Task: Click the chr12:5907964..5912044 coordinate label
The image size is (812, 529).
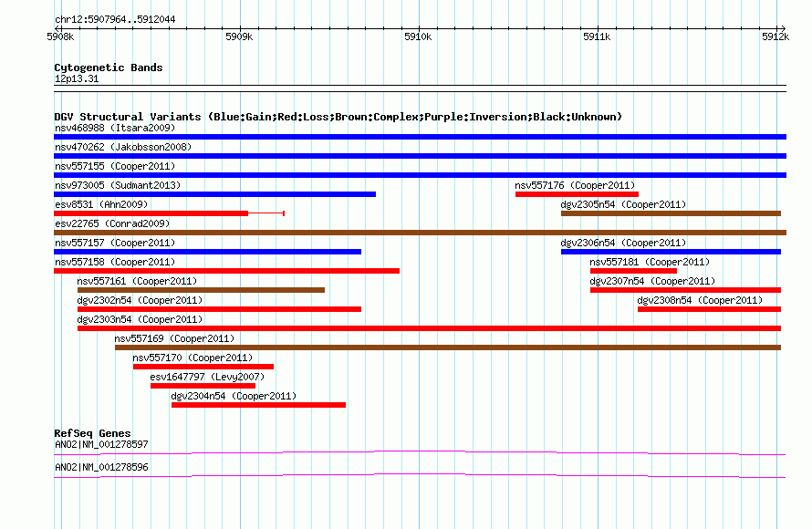Action: [115, 20]
